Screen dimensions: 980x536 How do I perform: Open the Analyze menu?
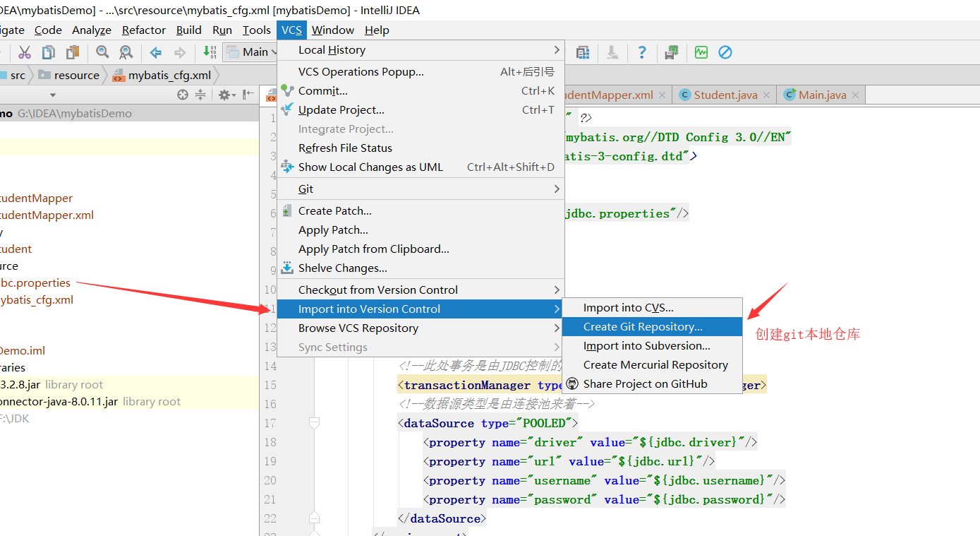[92, 30]
